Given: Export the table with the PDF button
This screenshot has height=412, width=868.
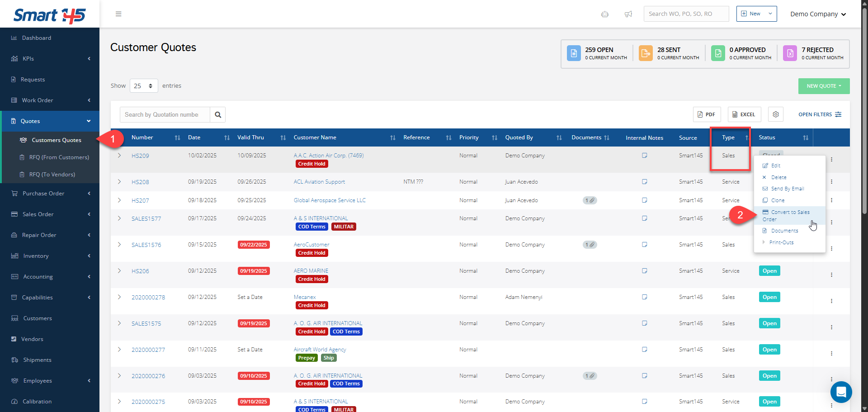Looking at the screenshot, I should (707, 114).
